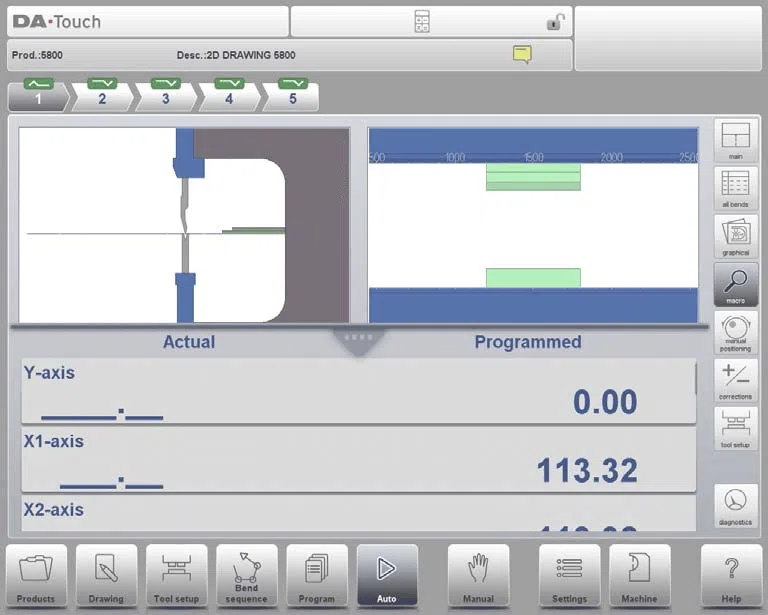
Task: Click the Programmed column header
Action: click(528, 342)
